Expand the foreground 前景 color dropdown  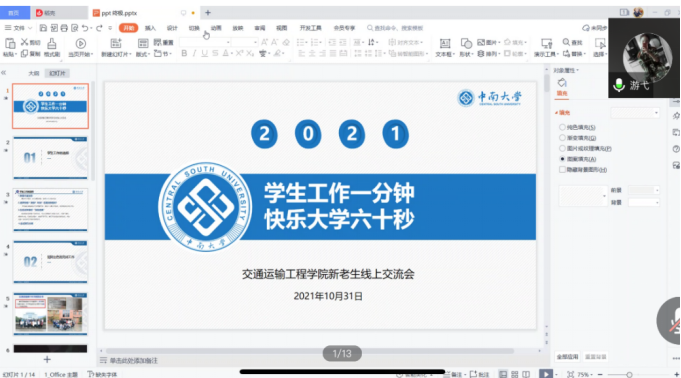coord(644,190)
